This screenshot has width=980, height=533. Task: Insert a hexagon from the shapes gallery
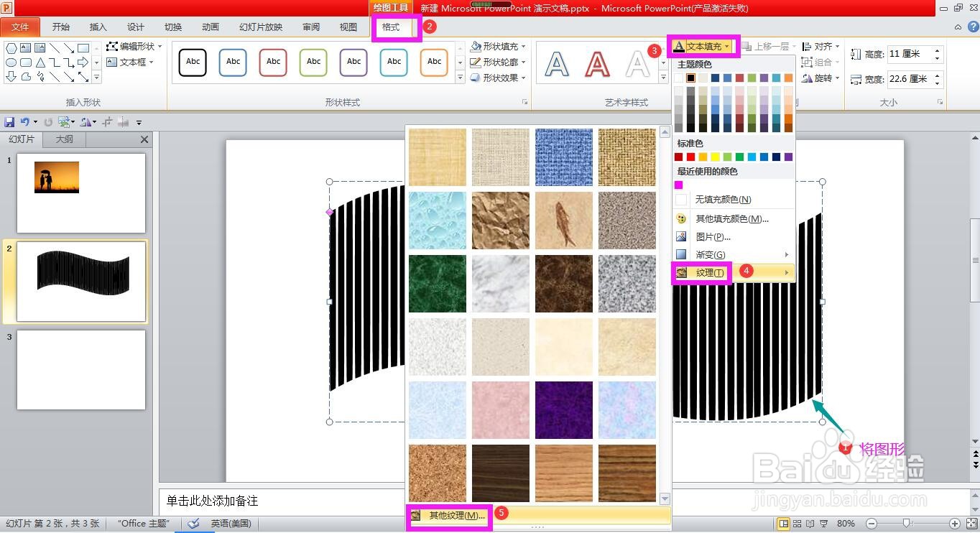(x=11, y=47)
